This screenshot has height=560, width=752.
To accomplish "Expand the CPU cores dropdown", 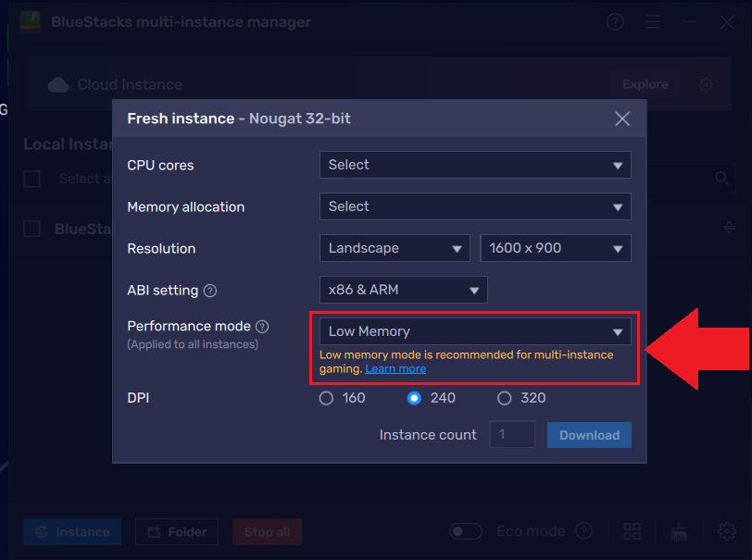I will point(475,165).
